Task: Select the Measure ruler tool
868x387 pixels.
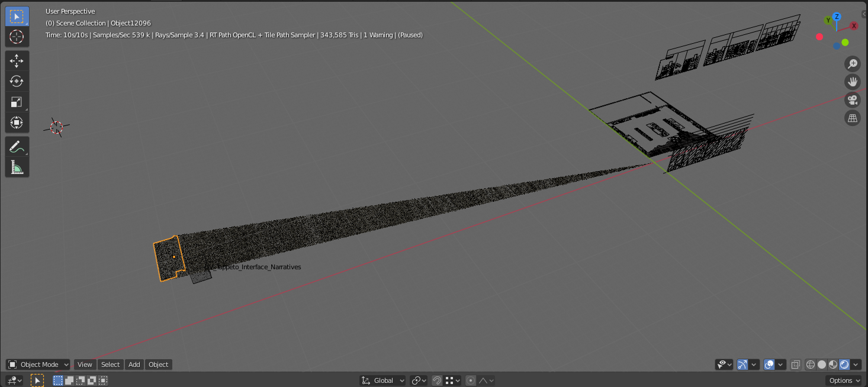Action: tap(17, 167)
